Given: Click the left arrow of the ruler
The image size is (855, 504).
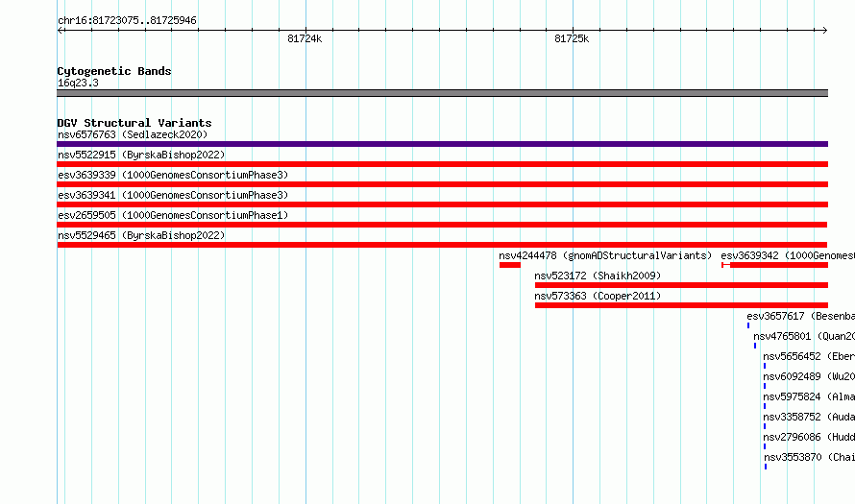Looking at the screenshot, I should (x=61, y=31).
